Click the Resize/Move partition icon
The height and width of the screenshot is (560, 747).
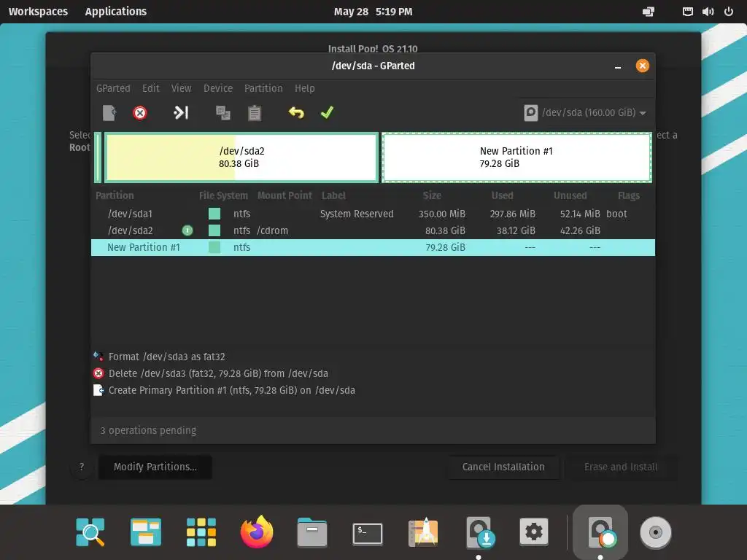pos(181,113)
